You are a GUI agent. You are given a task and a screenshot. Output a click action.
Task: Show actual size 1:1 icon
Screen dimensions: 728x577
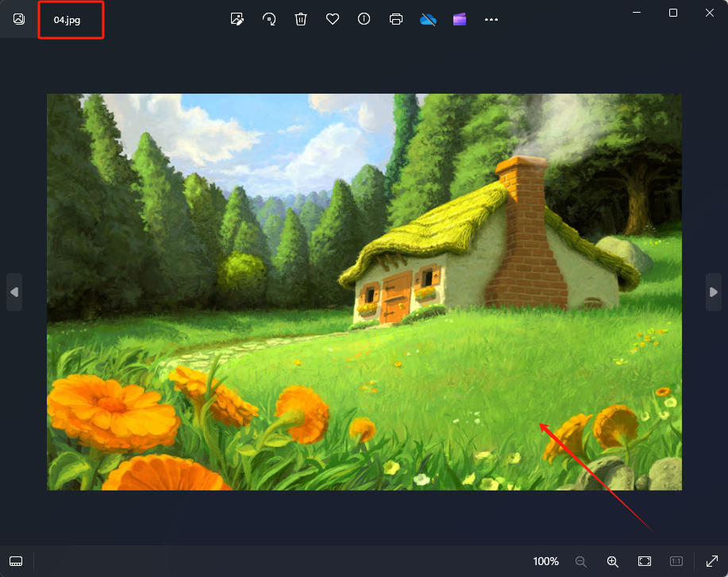pos(676,561)
